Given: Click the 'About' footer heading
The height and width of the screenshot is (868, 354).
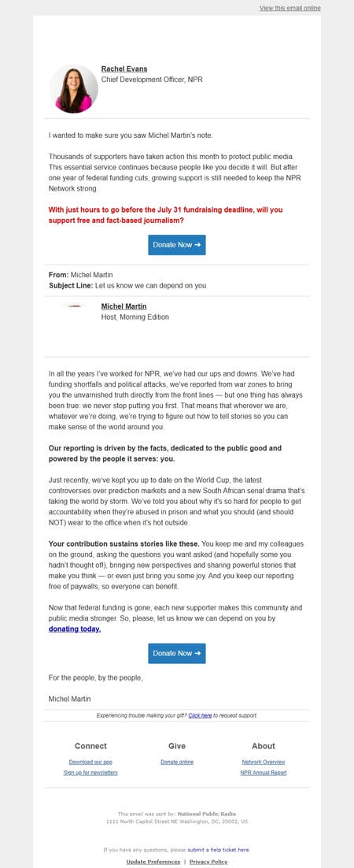Looking at the screenshot, I should (264, 746).
